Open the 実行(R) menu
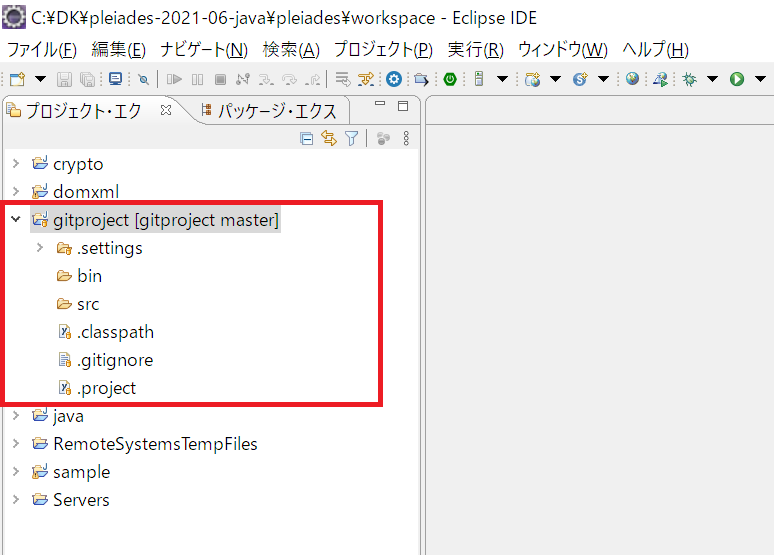 click(476, 49)
